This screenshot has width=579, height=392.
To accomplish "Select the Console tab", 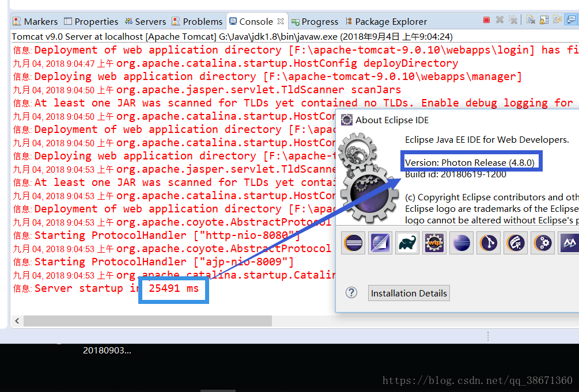I will tap(256, 22).
